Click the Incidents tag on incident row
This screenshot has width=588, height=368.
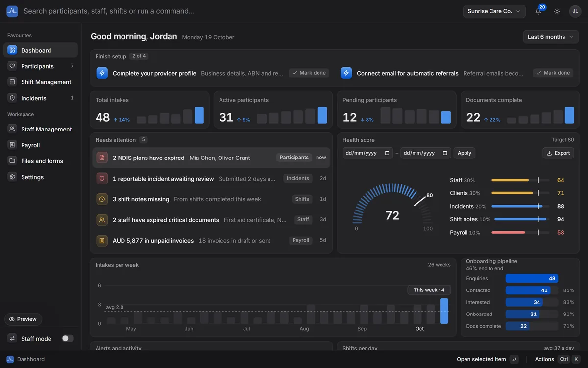pos(298,178)
